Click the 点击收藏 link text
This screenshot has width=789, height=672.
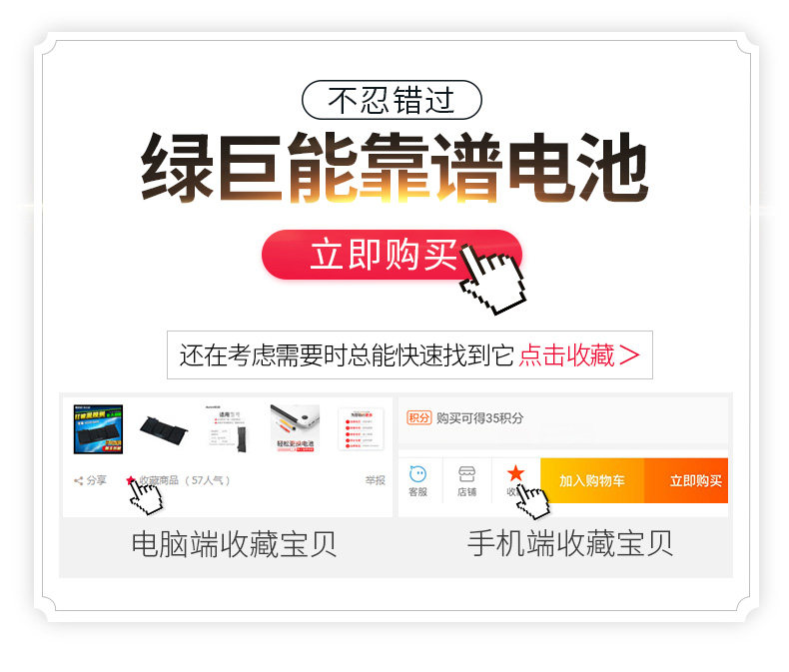click(566, 355)
